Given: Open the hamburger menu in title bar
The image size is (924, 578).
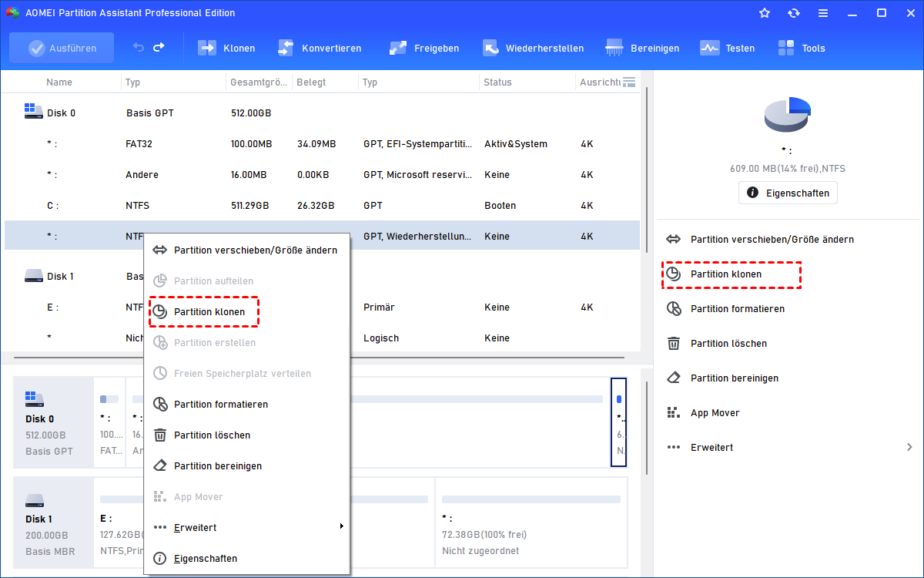Looking at the screenshot, I should [823, 13].
